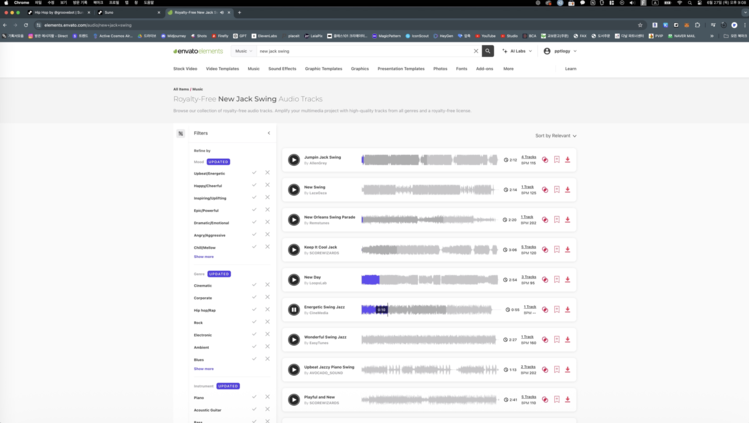Open the Video Templates menu
Screen dimensions: 749x423
point(222,69)
